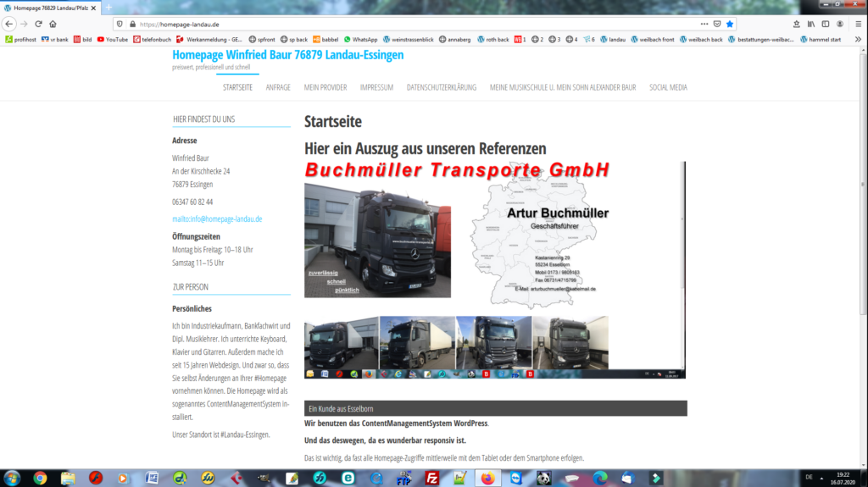
Task: Open the annaberg bookmark
Action: tap(454, 39)
